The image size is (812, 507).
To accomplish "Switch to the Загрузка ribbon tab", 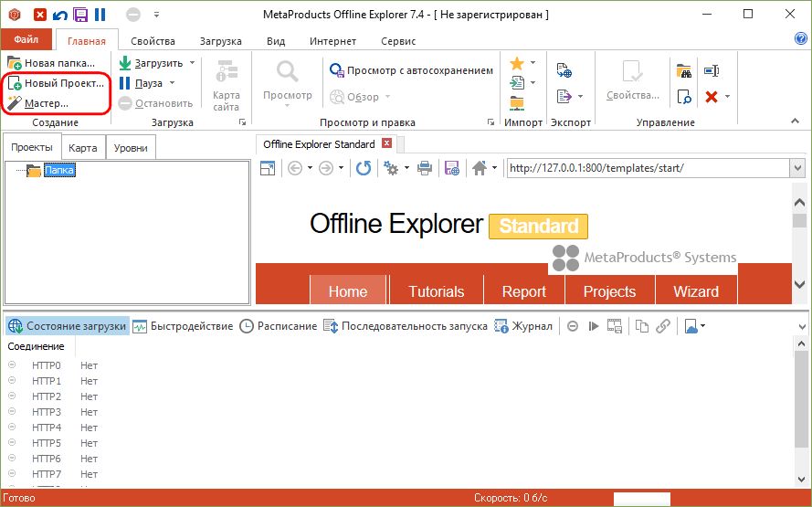I will click(x=221, y=41).
